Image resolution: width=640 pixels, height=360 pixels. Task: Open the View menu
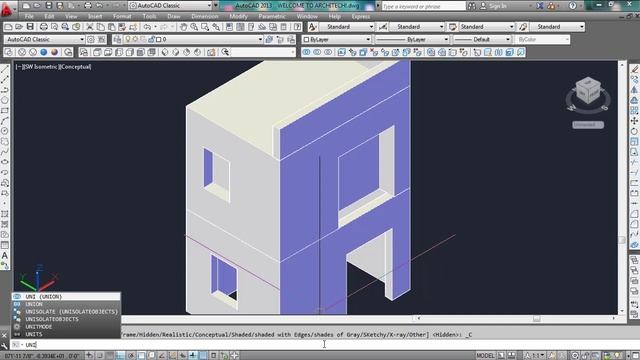[71, 16]
